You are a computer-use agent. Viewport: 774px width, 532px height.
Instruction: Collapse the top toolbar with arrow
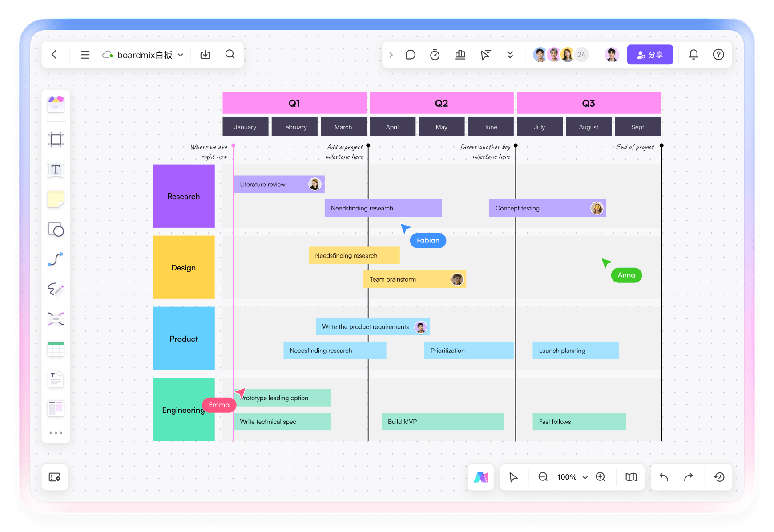point(391,55)
